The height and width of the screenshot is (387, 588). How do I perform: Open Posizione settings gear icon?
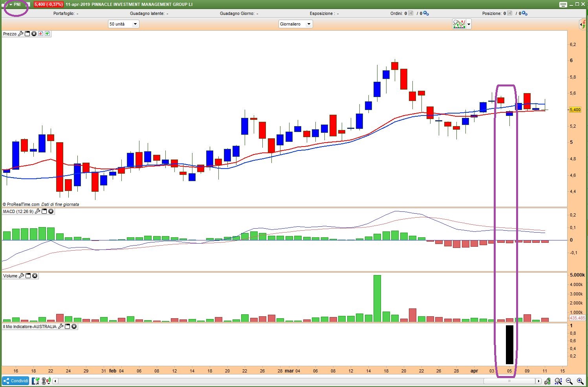(525, 13)
